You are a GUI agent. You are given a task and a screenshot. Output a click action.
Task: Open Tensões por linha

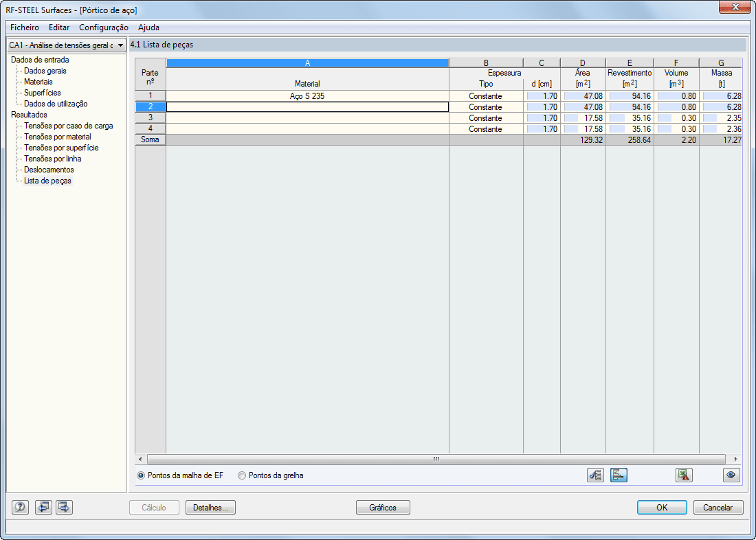(53, 159)
